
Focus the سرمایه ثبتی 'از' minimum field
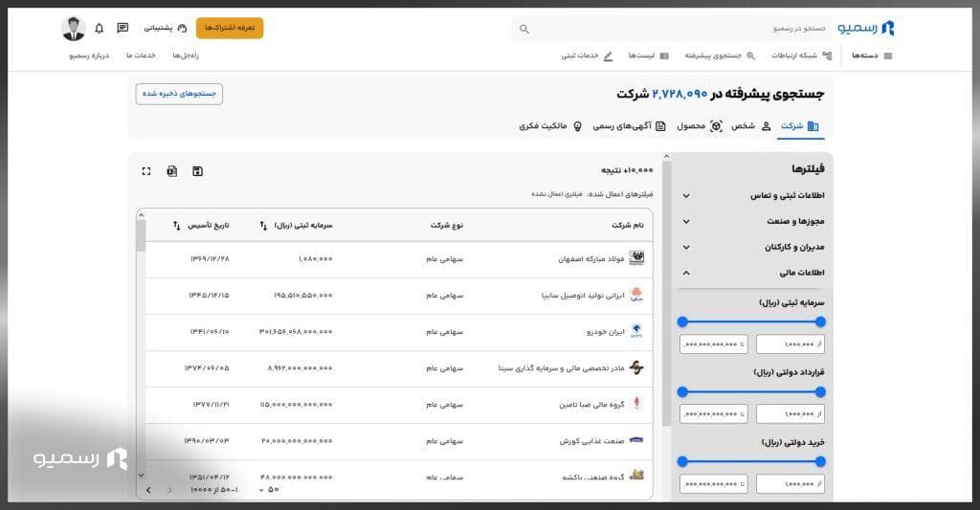coord(790,344)
